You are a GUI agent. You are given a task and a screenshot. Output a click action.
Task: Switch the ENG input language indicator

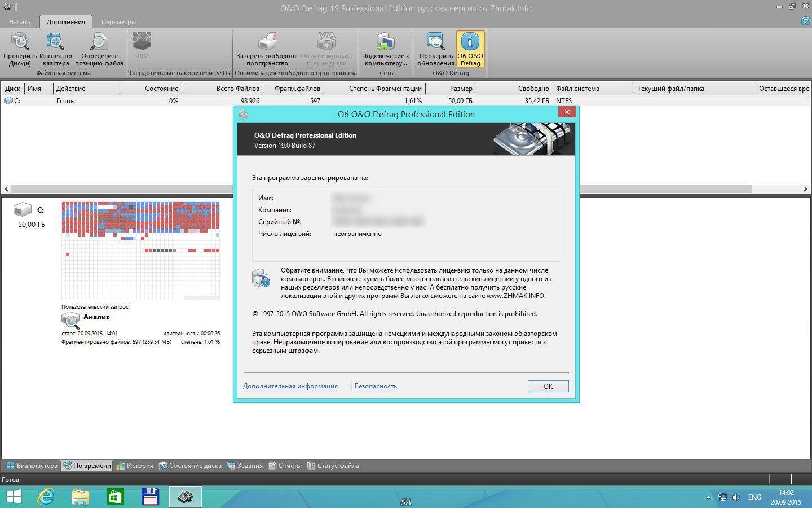click(x=754, y=497)
